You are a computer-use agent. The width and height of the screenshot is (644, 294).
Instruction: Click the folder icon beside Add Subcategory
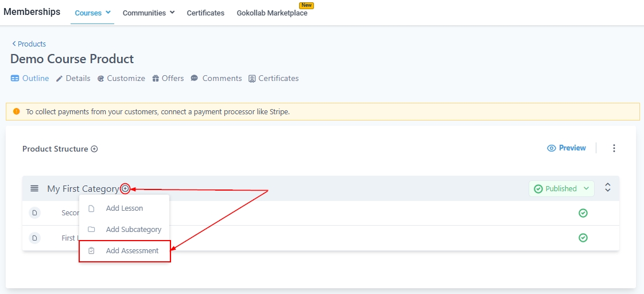tap(92, 230)
